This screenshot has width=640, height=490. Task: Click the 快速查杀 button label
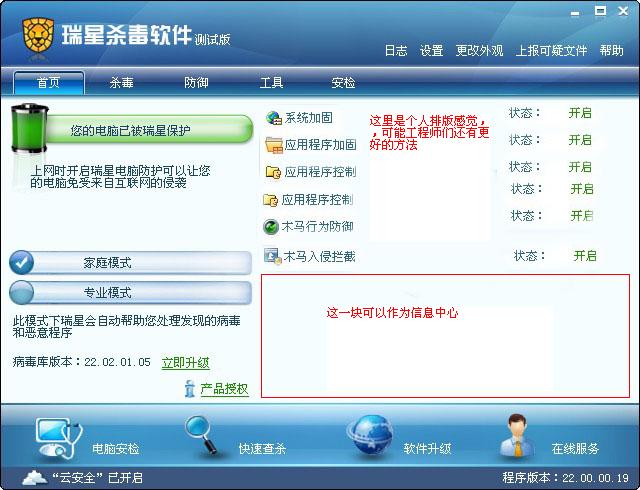(262, 449)
